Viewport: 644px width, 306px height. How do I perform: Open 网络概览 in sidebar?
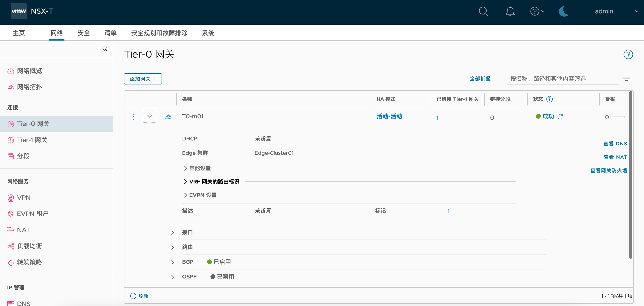(x=29, y=71)
